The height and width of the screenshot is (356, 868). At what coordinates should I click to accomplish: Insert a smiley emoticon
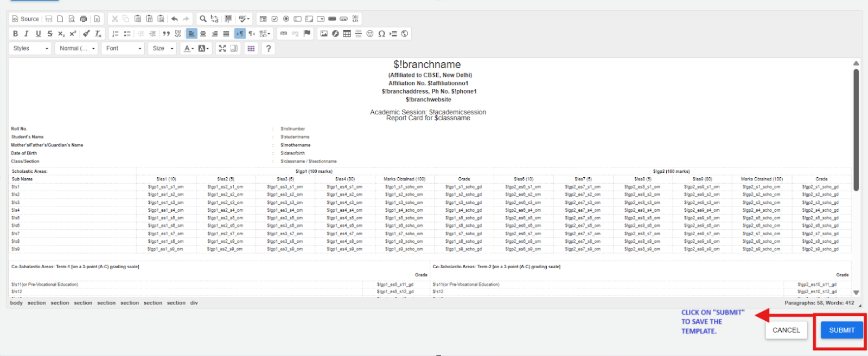370,34
